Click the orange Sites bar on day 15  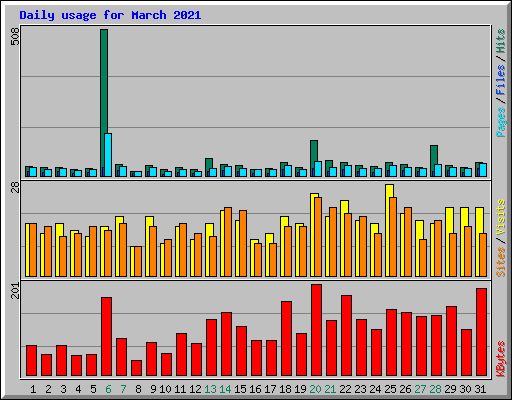pos(243,243)
